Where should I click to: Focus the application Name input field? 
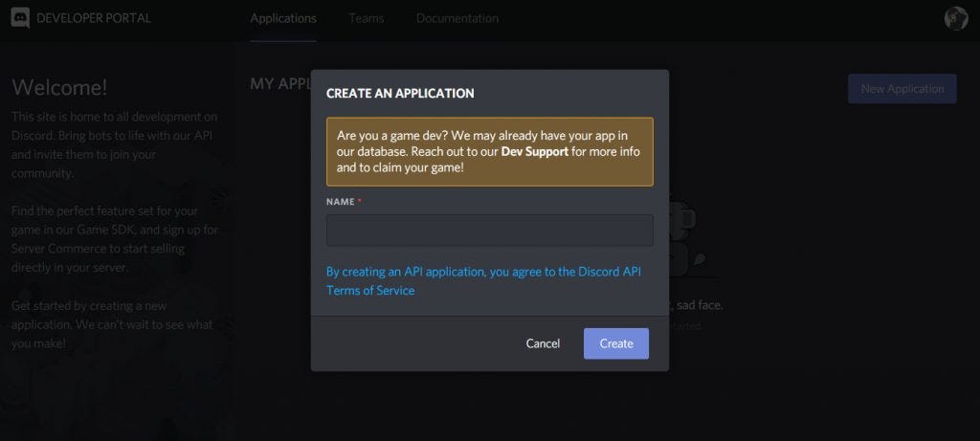489,231
